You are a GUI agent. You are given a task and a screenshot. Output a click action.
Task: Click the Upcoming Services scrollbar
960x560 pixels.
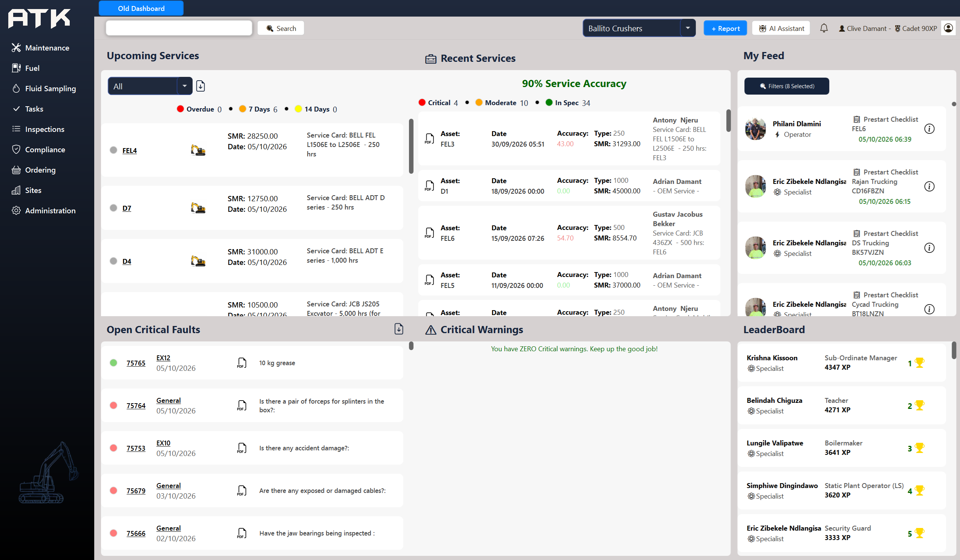411,146
